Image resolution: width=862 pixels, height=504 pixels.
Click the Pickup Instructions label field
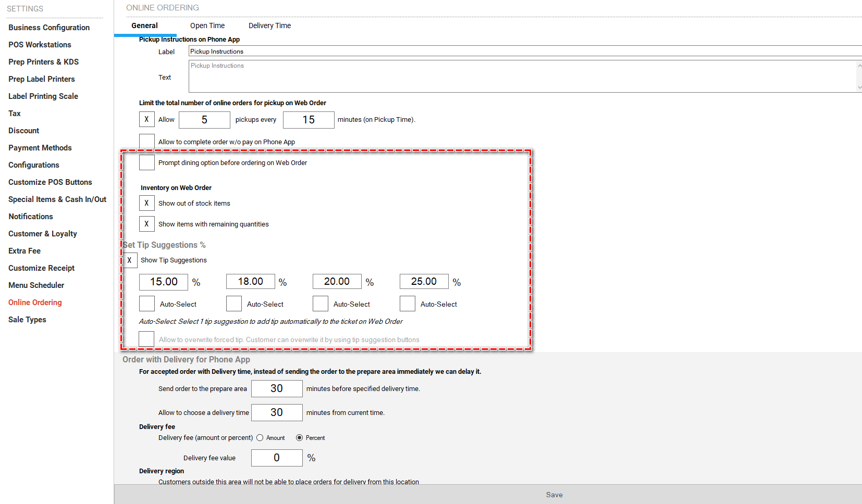[521, 52]
